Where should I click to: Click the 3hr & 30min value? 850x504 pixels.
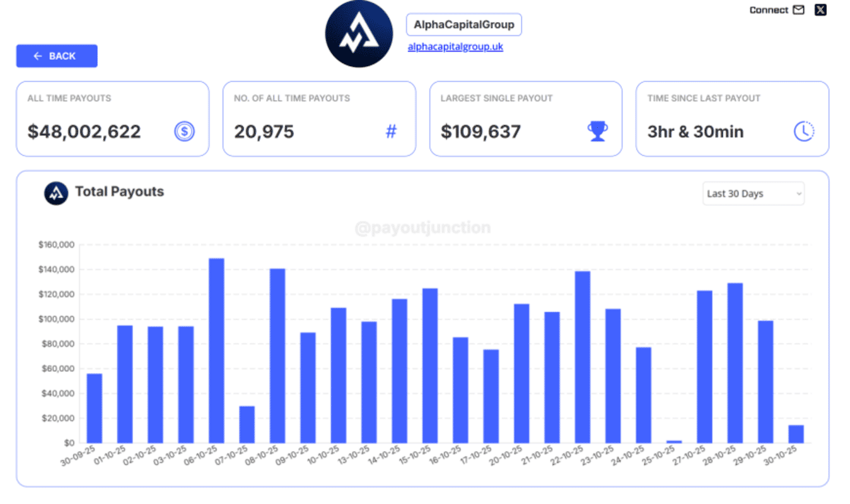point(696,132)
